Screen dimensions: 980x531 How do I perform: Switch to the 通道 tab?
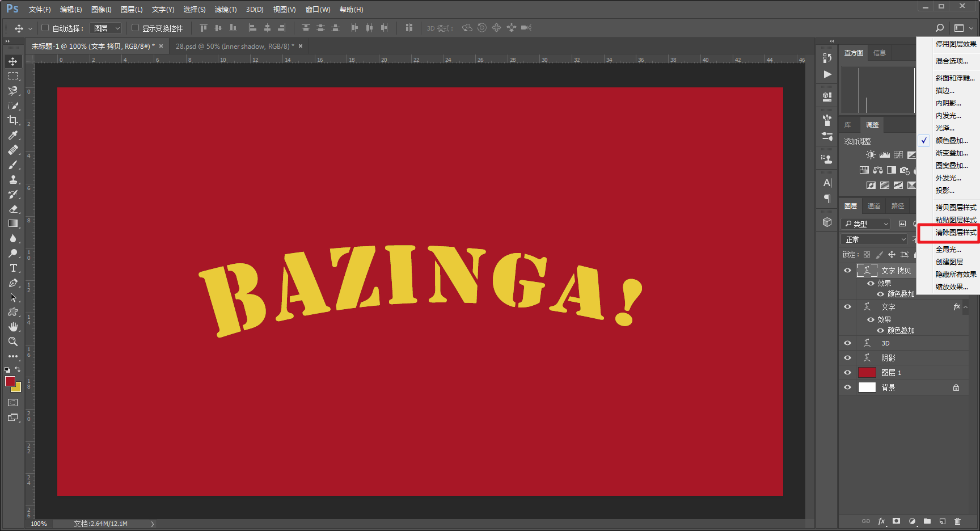(x=874, y=206)
